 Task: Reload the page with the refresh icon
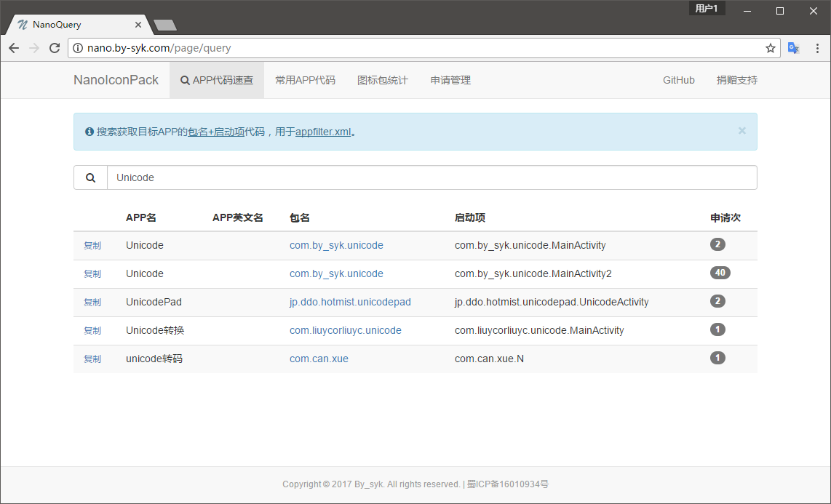[55, 48]
